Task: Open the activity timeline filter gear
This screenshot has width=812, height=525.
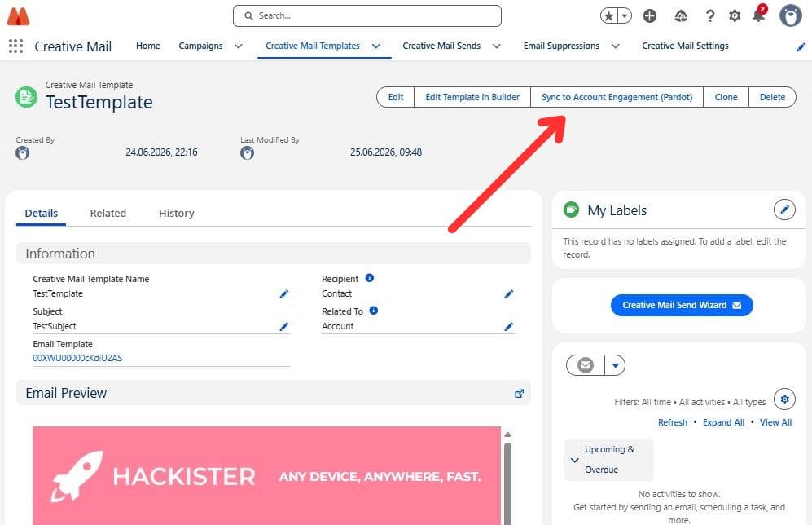Action: [784, 399]
